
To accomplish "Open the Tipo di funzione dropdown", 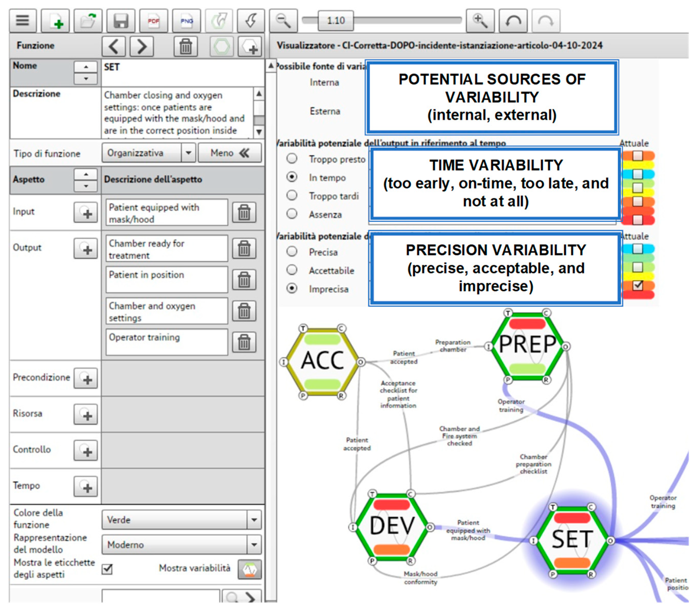I will [x=188, y=153].
